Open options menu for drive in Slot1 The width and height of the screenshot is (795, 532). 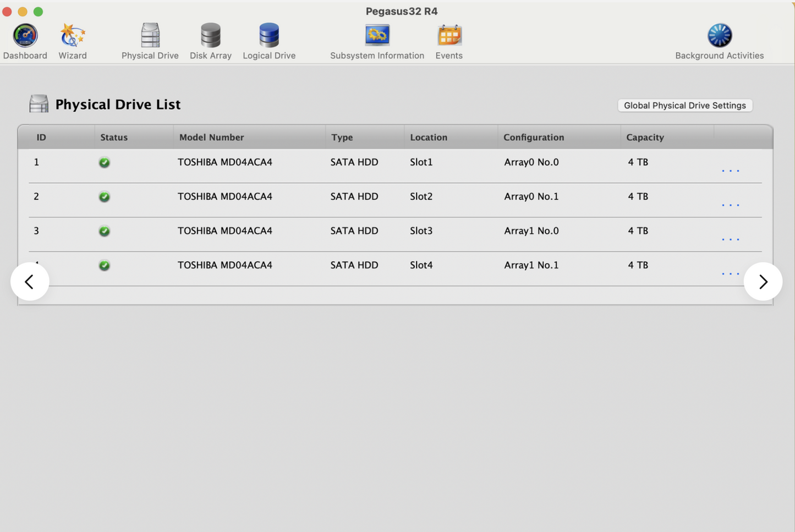(x=730, y=171)
